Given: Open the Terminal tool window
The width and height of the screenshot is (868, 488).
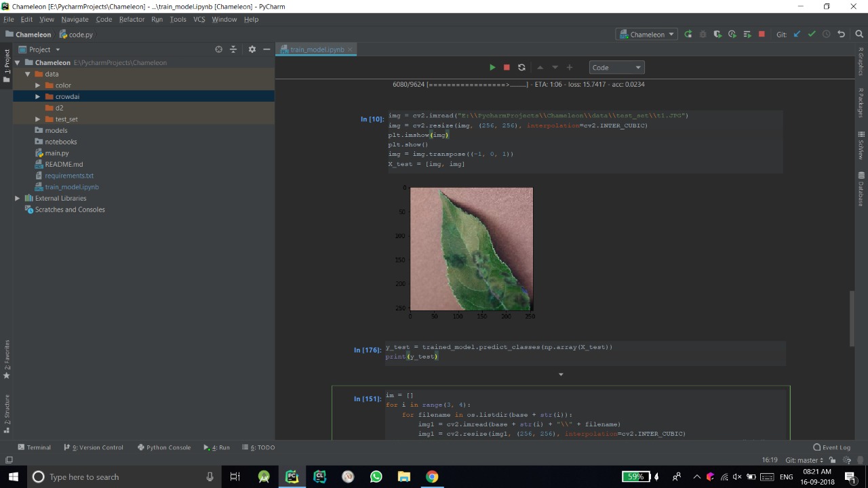Looking at the screenshot, I should click(x=34, y=447).
